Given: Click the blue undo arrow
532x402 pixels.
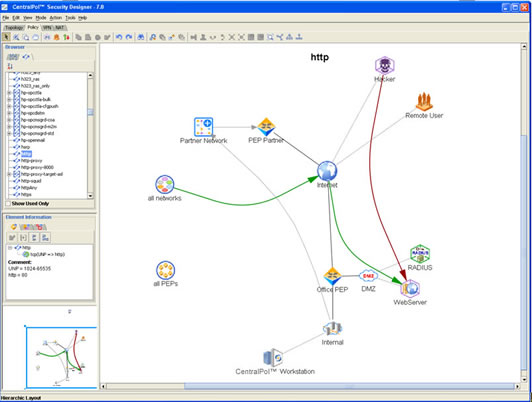Looking at the screenshot, I should pyautogui.click(x=119, y=37).
